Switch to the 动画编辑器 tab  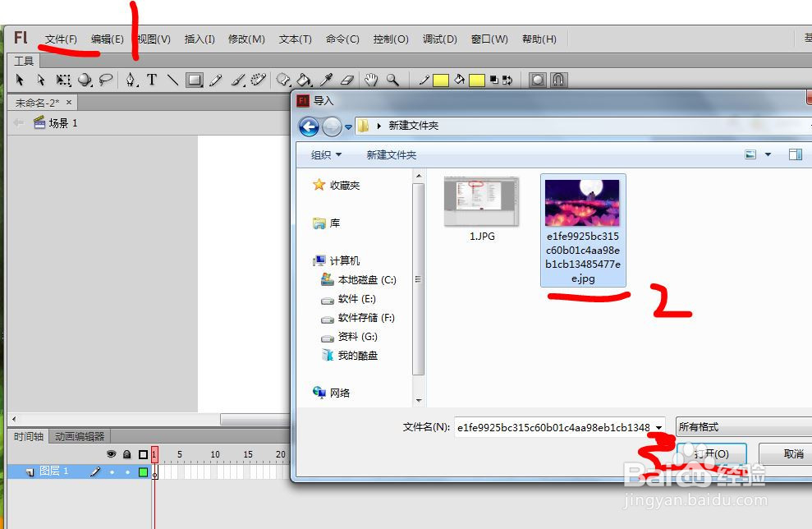coord(79,435)
